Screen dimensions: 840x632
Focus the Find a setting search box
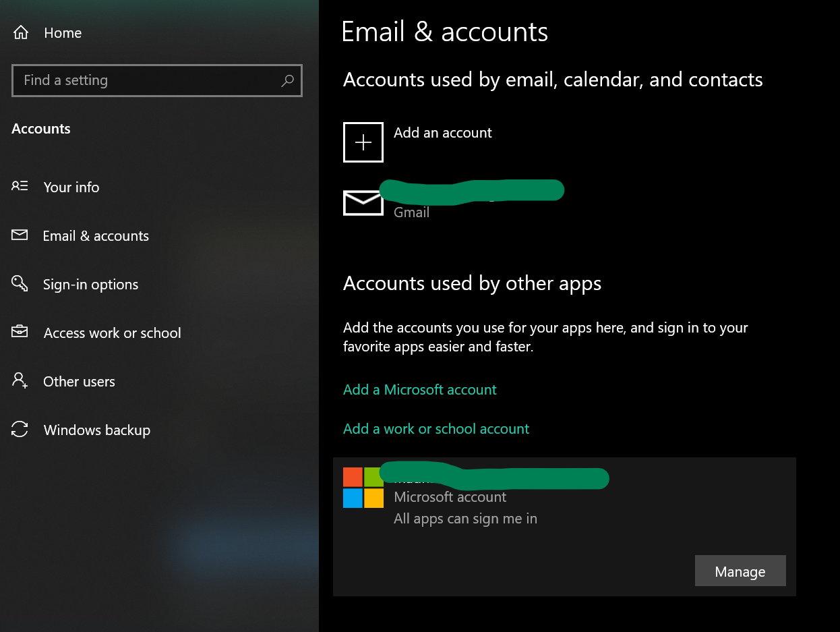[x=157, y=81]
